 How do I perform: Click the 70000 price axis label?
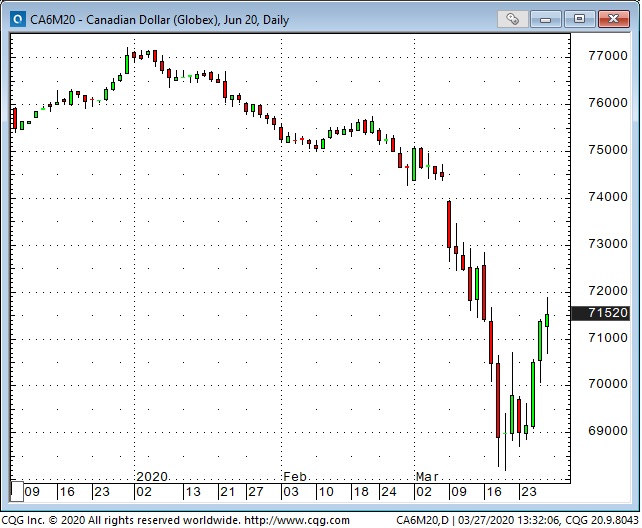tap(608, 384)
